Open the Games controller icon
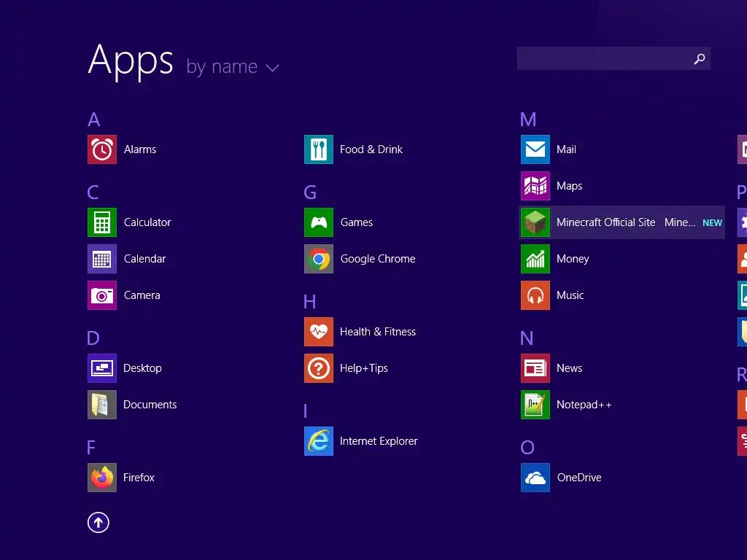 point(319,222)
